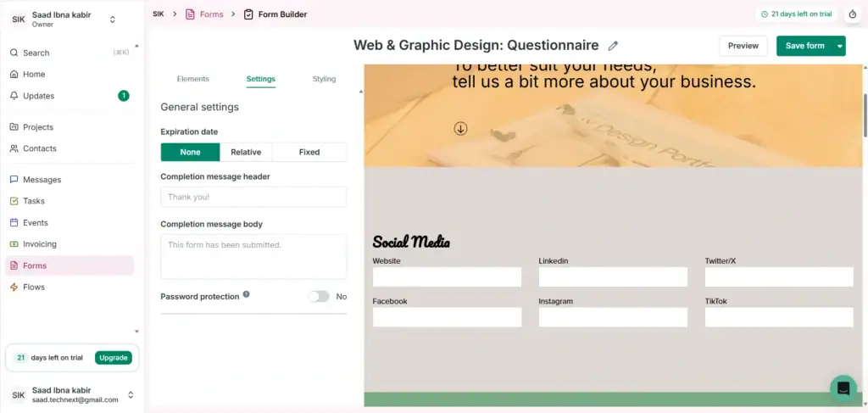Toggle the Password protection switch

[x=319, y=297]
